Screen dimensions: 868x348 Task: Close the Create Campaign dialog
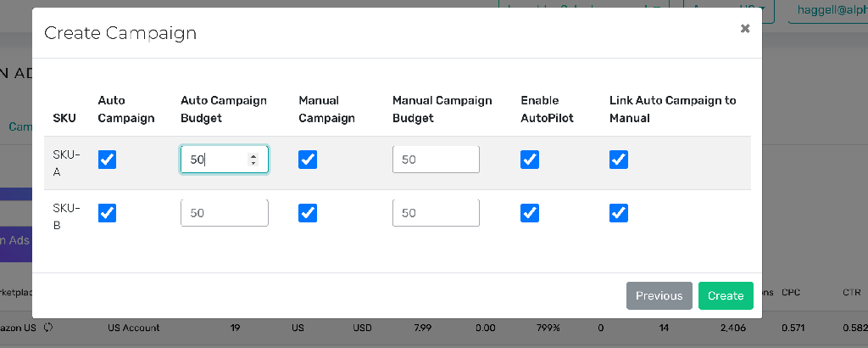pos(744,29)
